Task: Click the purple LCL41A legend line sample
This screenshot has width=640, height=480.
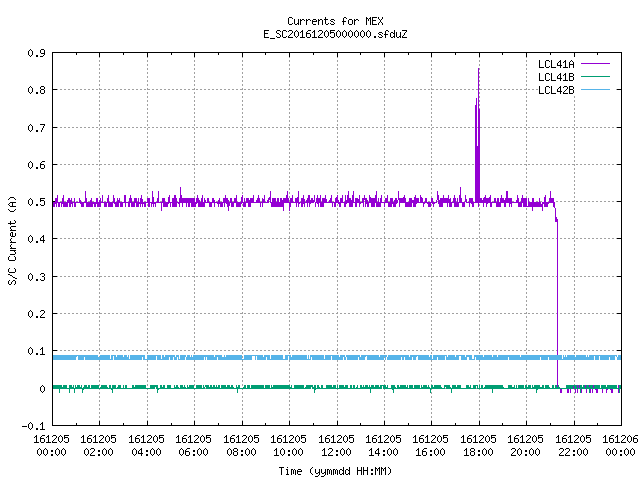Action: tap(595, 64)
